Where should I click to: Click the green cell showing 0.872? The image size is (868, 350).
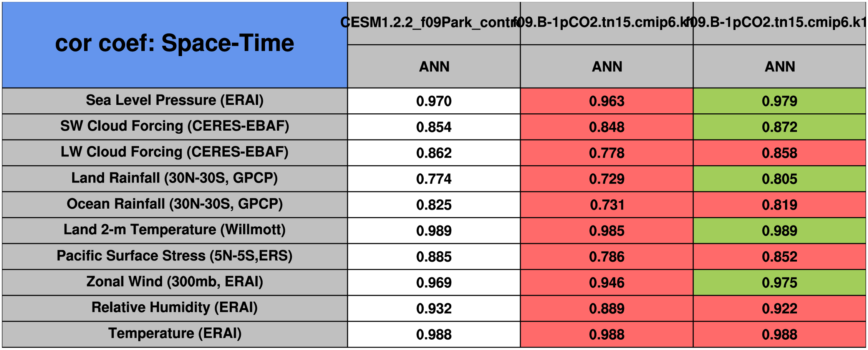[779, 127]
